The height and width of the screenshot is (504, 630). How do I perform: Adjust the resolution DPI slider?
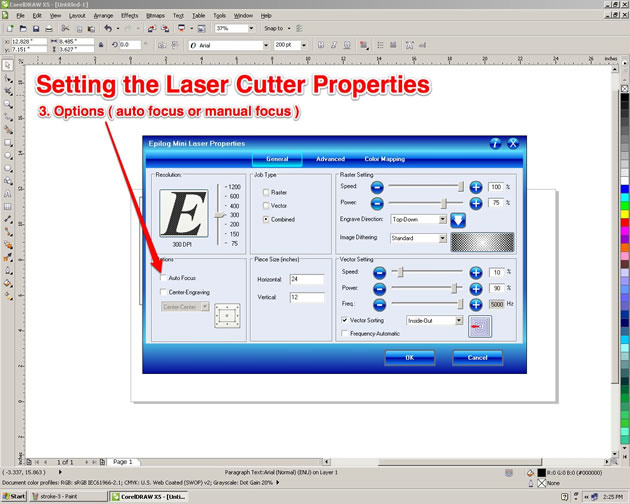pos(219,215)
